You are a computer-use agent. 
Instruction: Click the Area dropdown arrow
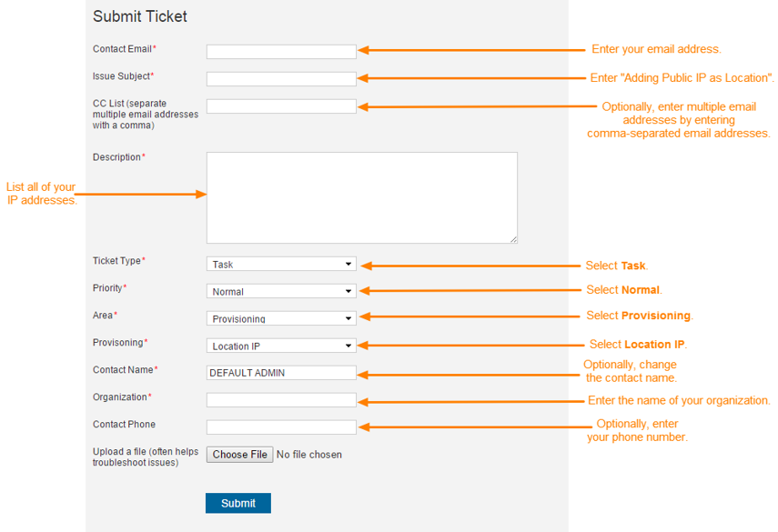pyautogui.click(x=349, y=319)
